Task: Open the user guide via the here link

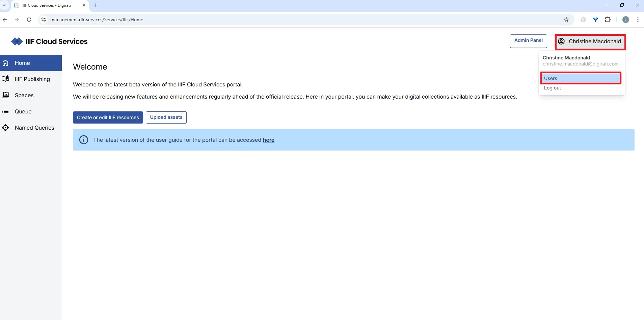Action: (x=268, y=139)
